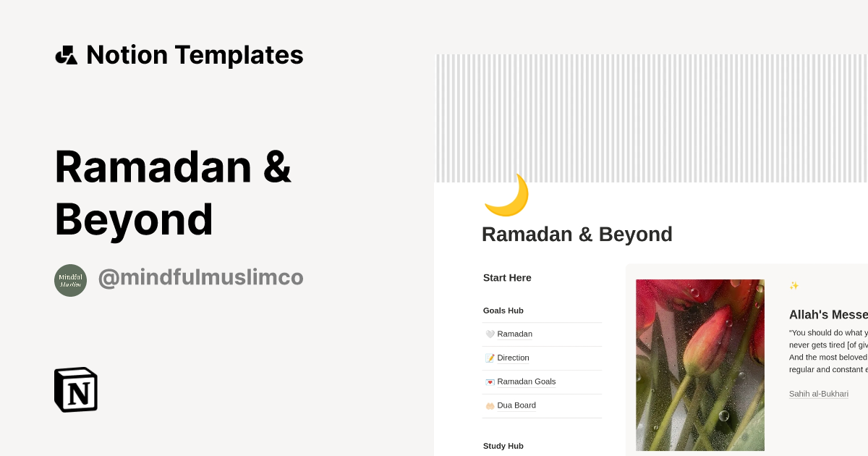This screenshot has height=456, width=868.
Task: Click the praying hands icon beside Dua Board
Action: click(x=489, y=405)
